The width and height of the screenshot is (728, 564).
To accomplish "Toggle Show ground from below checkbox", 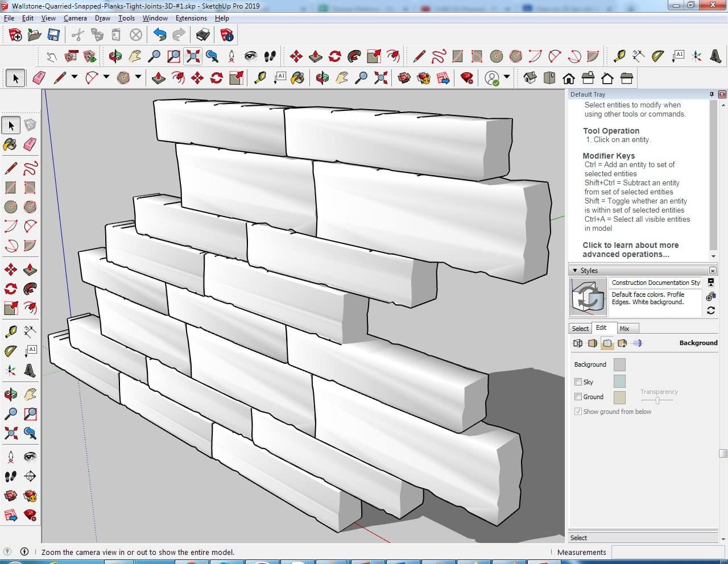I will pos(578,412).
